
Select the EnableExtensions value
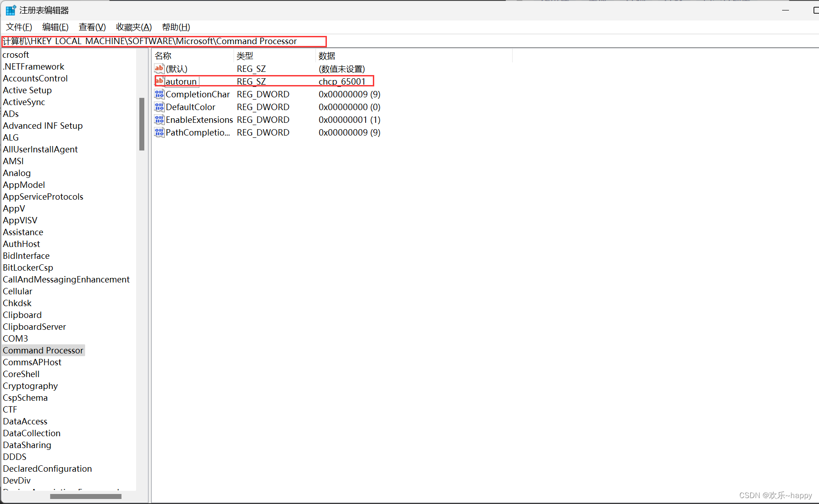click(x=199, y=120)
